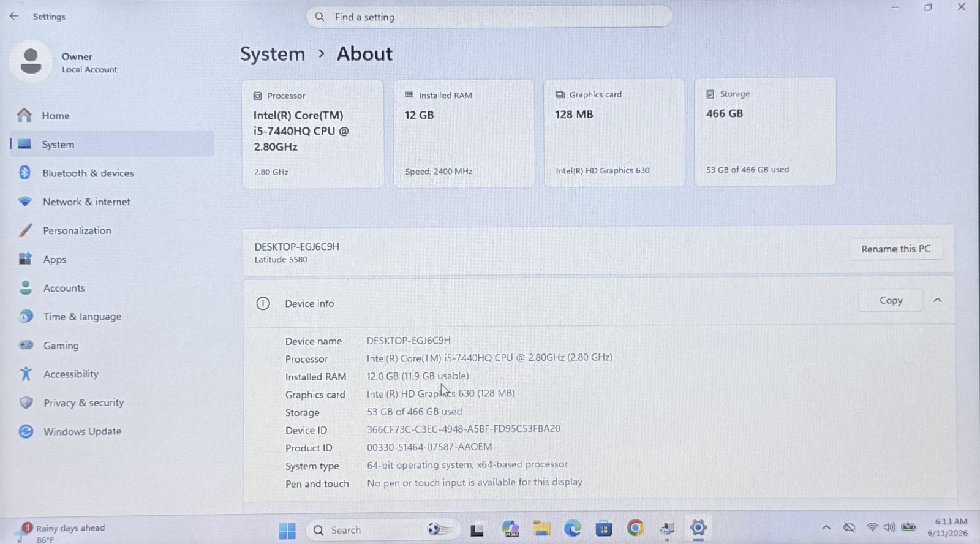This screenshot has width=980, height=544.
Task: Click the Windows Update sync icon
Action: 26,431
